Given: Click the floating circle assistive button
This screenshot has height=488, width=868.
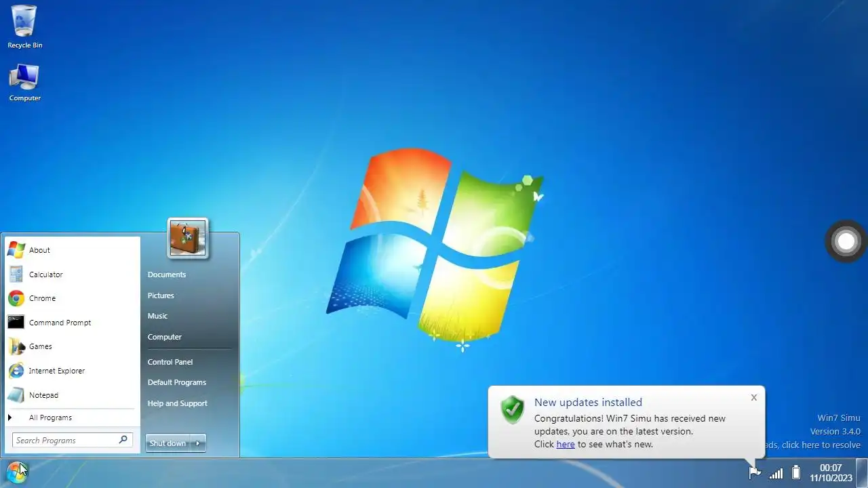Looking at the screenshot, I should click(x=846, y=241).
